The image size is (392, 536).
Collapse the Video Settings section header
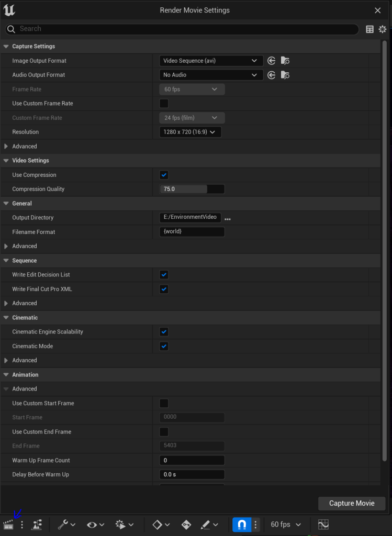click(x=6, y=161)
